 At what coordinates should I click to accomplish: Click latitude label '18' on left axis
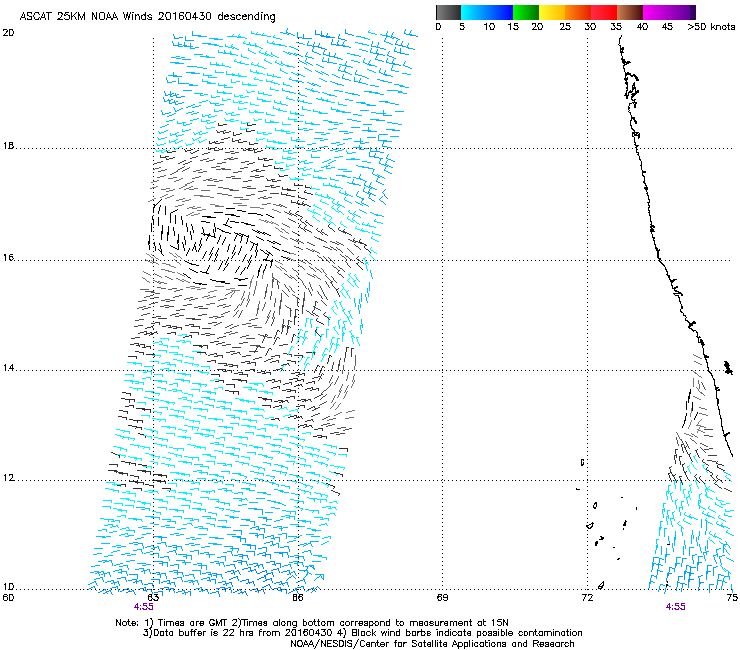tap(8, 146)
